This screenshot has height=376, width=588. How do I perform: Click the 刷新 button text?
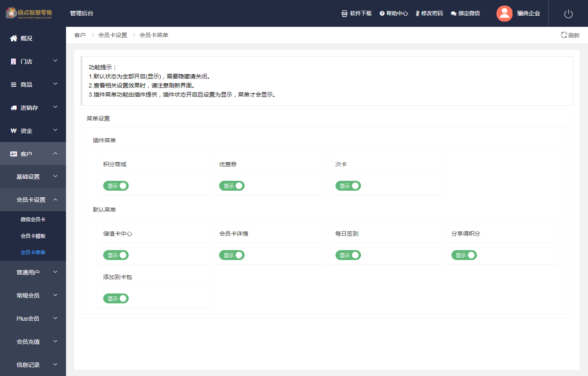click(x=574, y=35)
